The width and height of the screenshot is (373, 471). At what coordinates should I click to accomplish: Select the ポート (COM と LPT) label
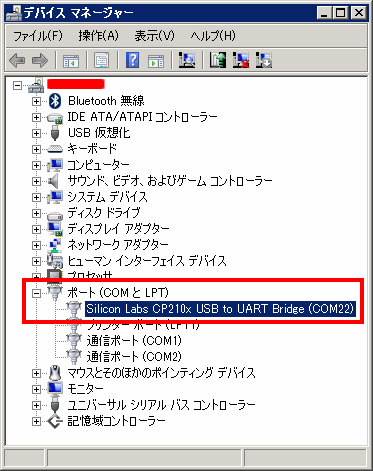point(118,293)
